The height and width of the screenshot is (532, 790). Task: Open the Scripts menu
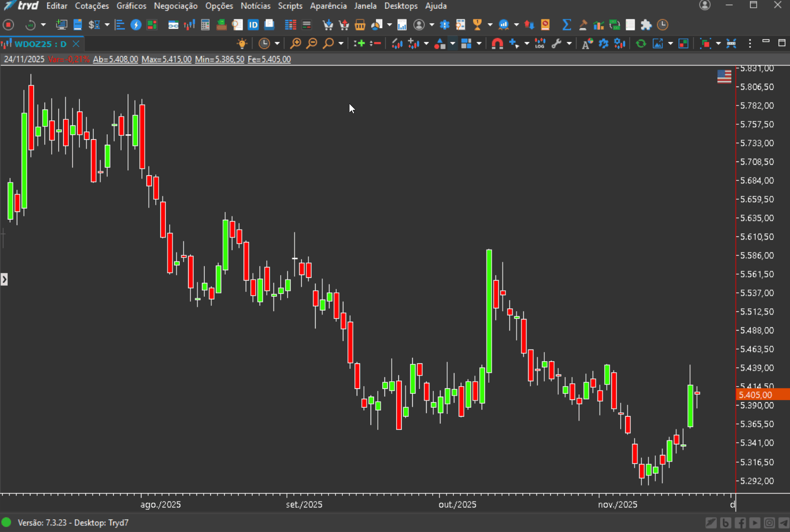(290, 6)
